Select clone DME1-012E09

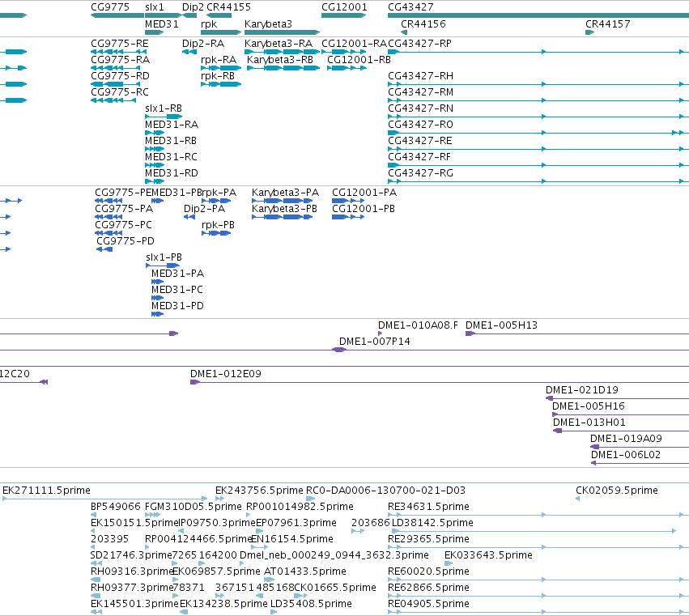point(440,382)
